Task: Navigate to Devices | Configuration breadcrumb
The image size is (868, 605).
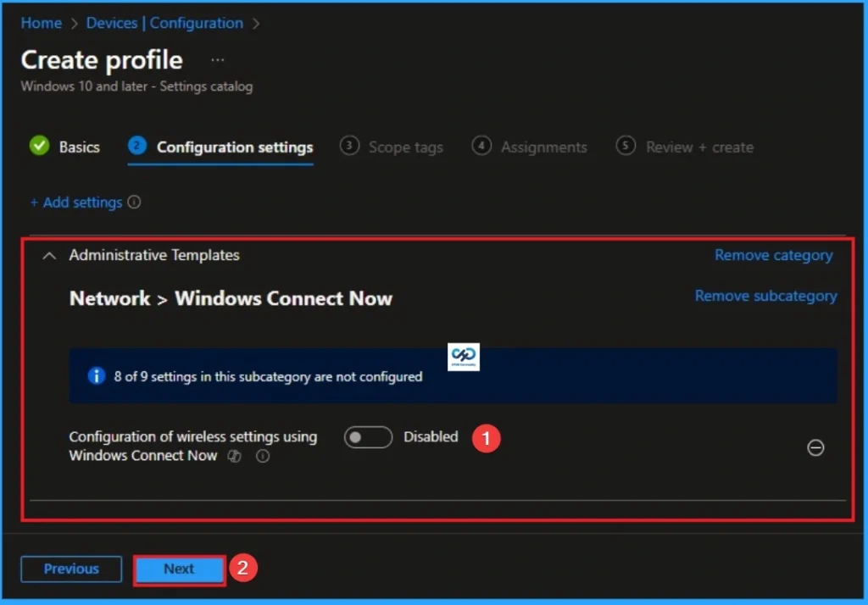Action: point(164,23)
